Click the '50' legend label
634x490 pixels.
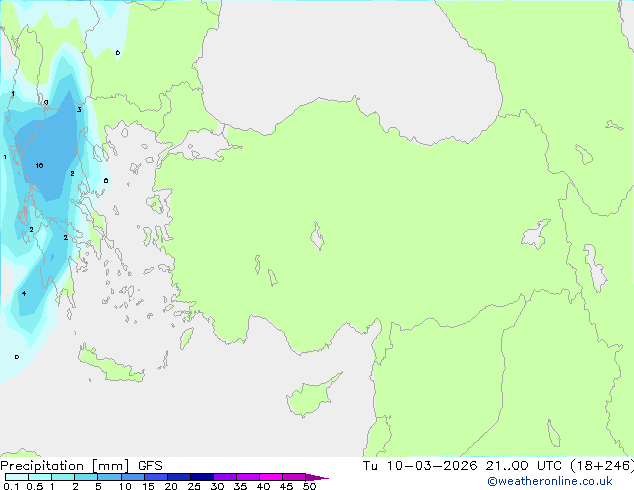point(309,486)
